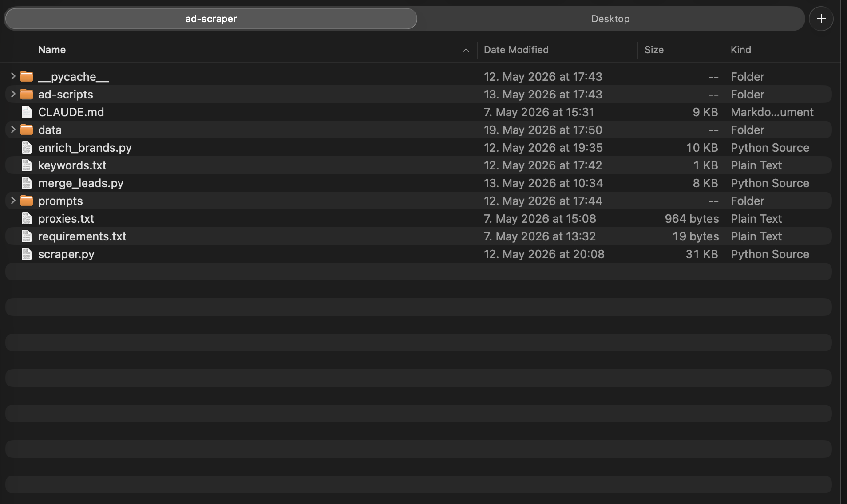Viewport: 847px width, 504px height.
Task: Click the enrich_brands.py file icon
Action: pos(27,148)
